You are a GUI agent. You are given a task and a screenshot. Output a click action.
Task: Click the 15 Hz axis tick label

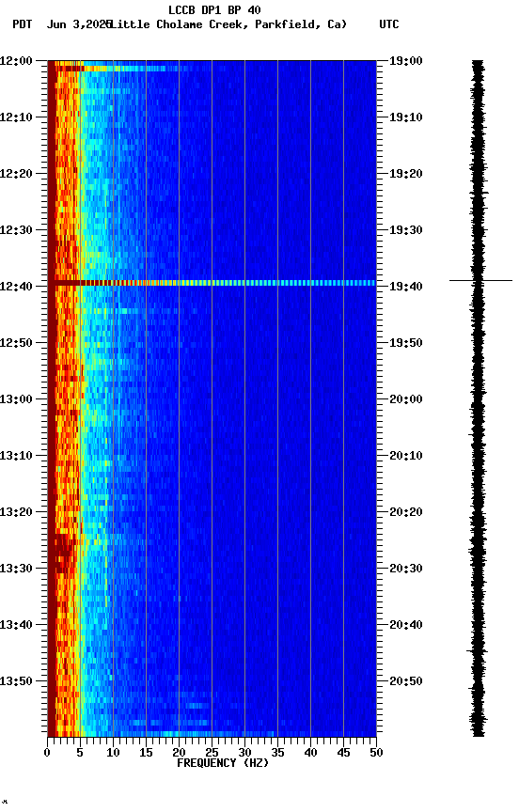click(146, 753)
